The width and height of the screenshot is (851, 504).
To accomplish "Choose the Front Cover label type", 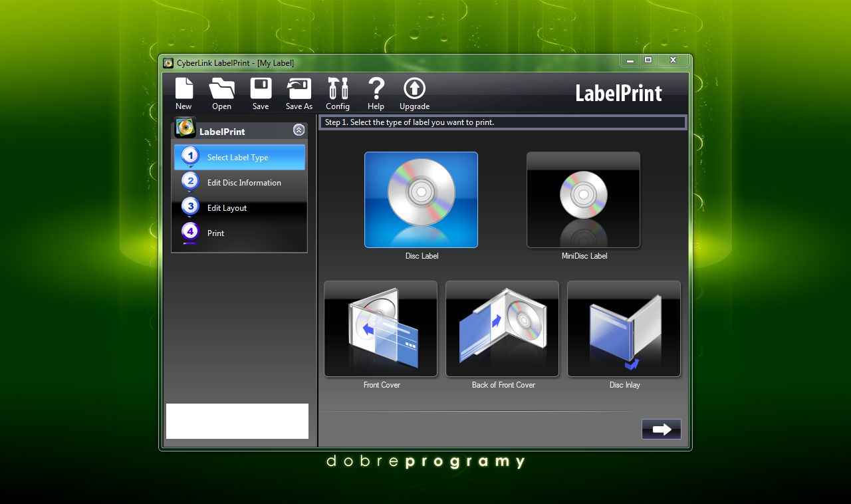I will 380,328.
